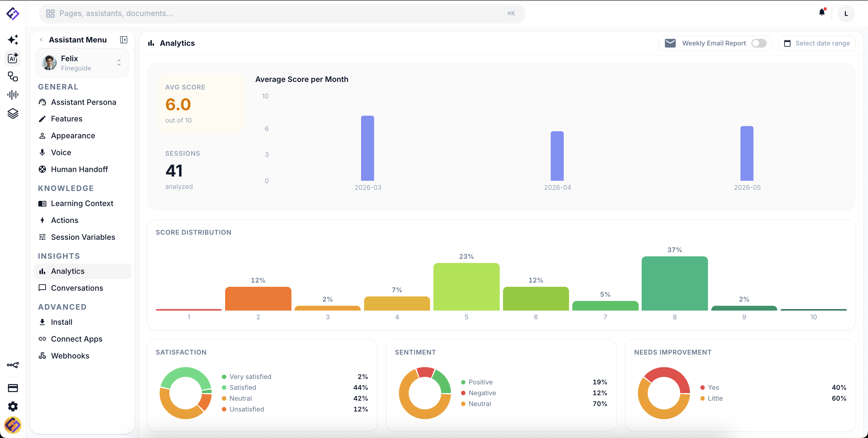Image resolution: width=868 pixels, height=438 pixels.
Task: Open the Webhooks menu item
Action: pyautogui.click(x=82, y=356)
